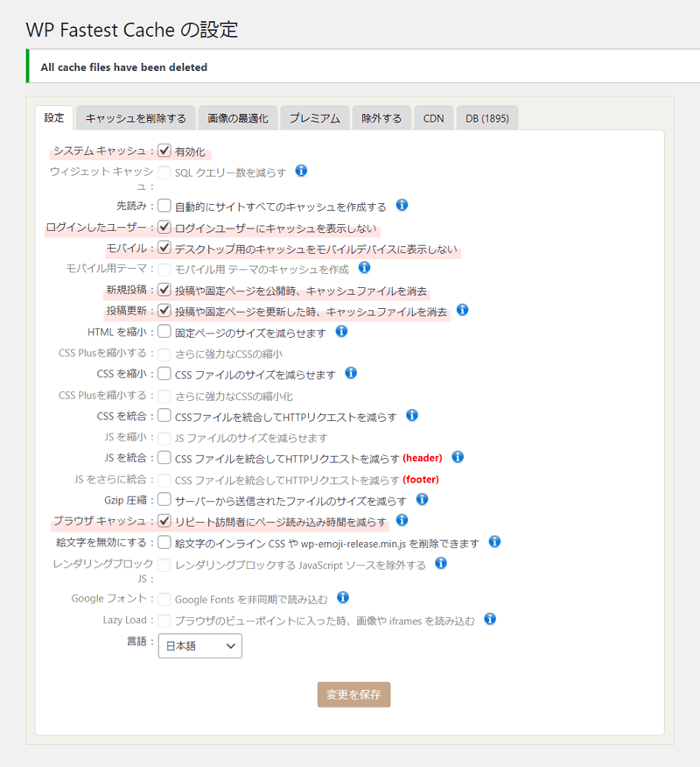This screenshot has height=767, width=700.
Task: Click disabled Lazy Load checkbox
Action: pyautogui.click(x=164, y=621)
